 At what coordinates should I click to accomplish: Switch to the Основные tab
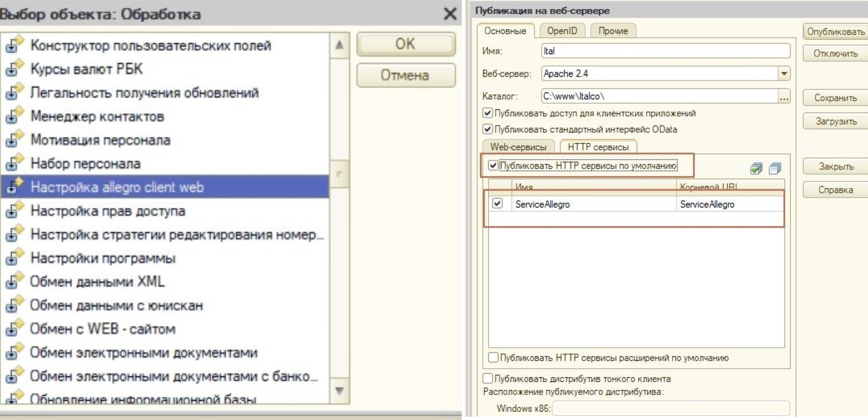click(x=505, y=31)
